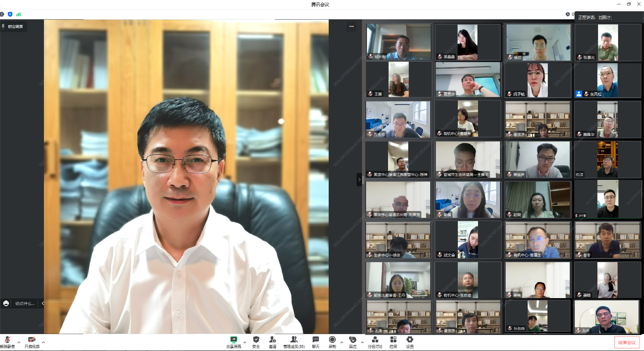Screen dimensions: 644x351
Task: Collapse the participant gallery side panel
Action: [359, 180]
